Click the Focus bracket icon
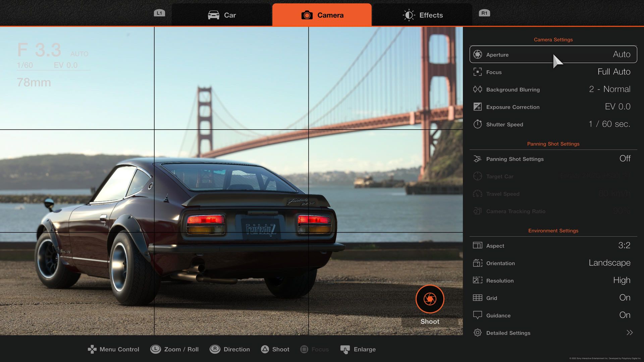The width and height of the screenshot is (644, 362). coord(478,72)
